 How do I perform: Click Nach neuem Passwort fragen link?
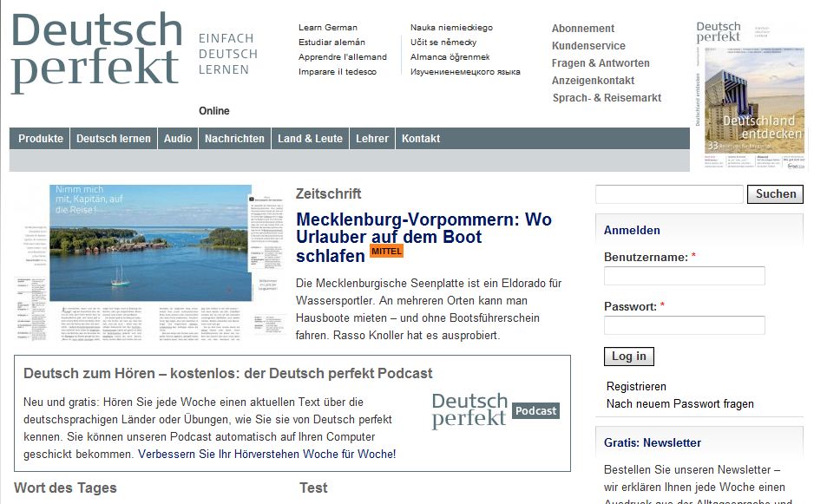(679, 403)
